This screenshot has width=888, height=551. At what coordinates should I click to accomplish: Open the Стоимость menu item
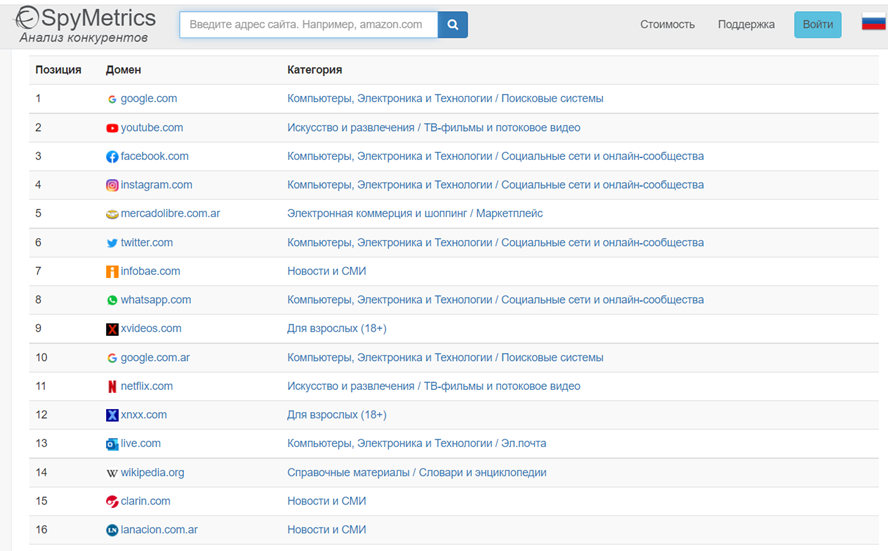(667, 24)
